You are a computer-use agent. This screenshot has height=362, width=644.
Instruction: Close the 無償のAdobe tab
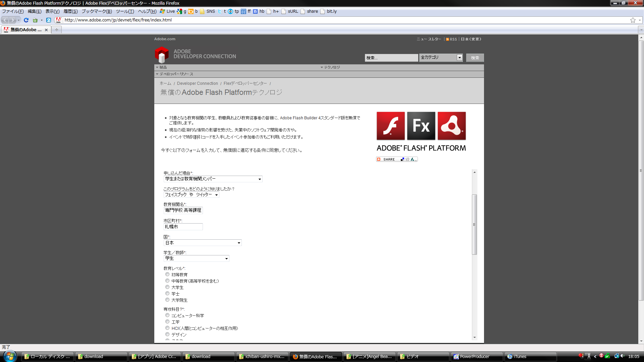point(46,30)
